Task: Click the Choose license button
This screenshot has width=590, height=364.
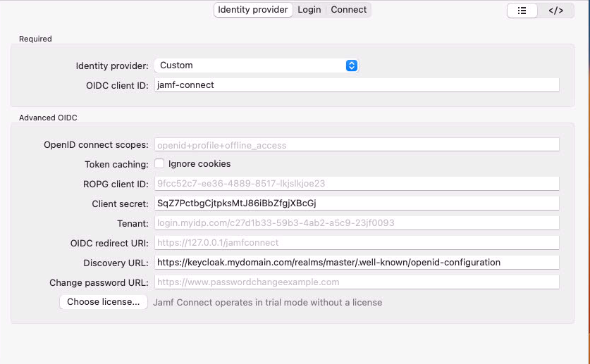Action: 103,302
